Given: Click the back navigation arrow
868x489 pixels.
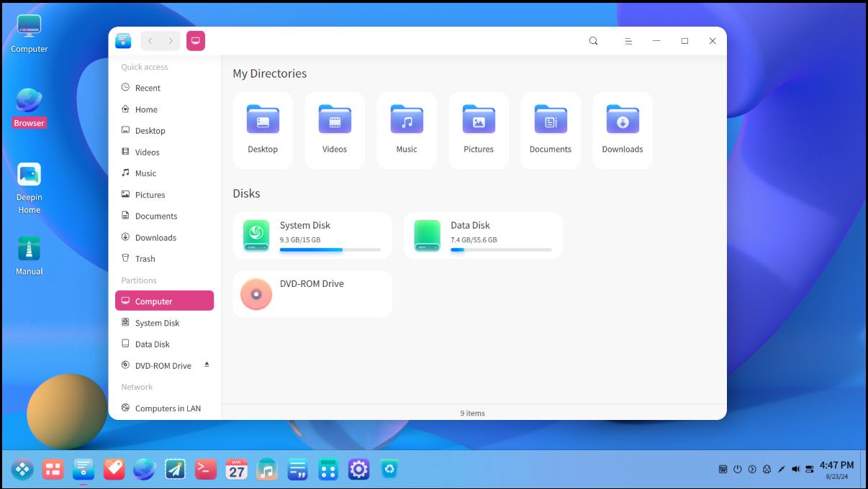Looking at the screenshot, I should point(150,41).
